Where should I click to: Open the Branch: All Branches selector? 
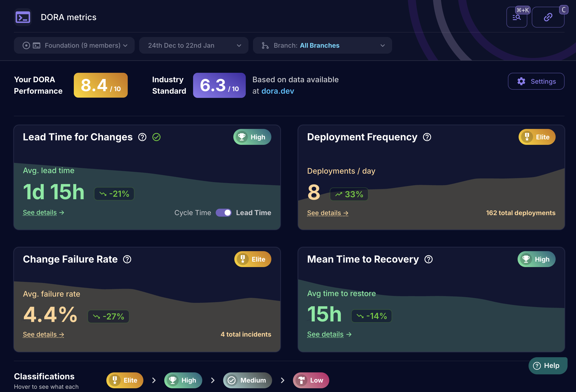point(322,45)
